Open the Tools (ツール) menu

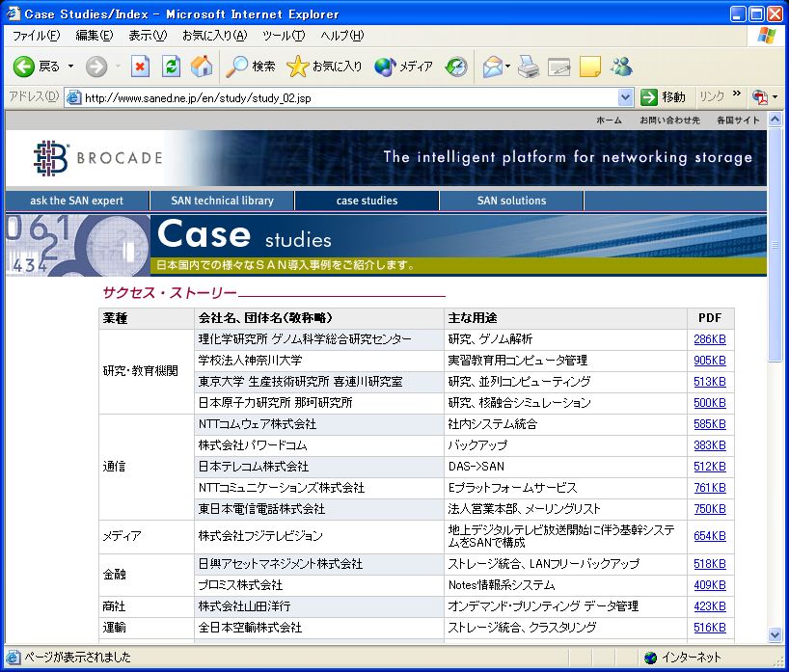click(x=284, y=36)
